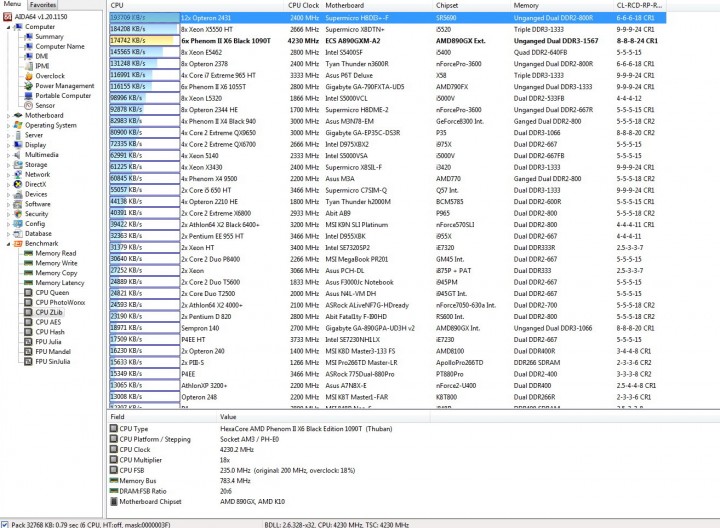Click the Memory Bus field icon
Screen dimensions: 720x528
click(x=114, y=481)
